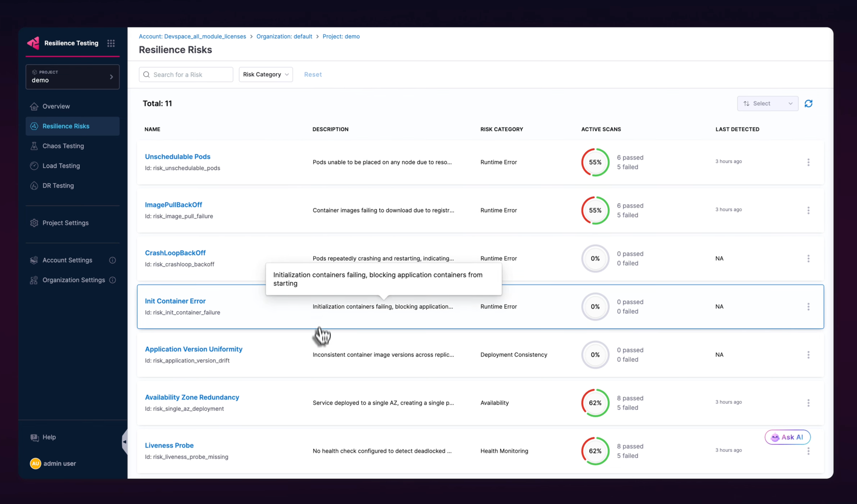Open Load Testing section
This screenshot has height=504, width=857.
coord(72,166)
